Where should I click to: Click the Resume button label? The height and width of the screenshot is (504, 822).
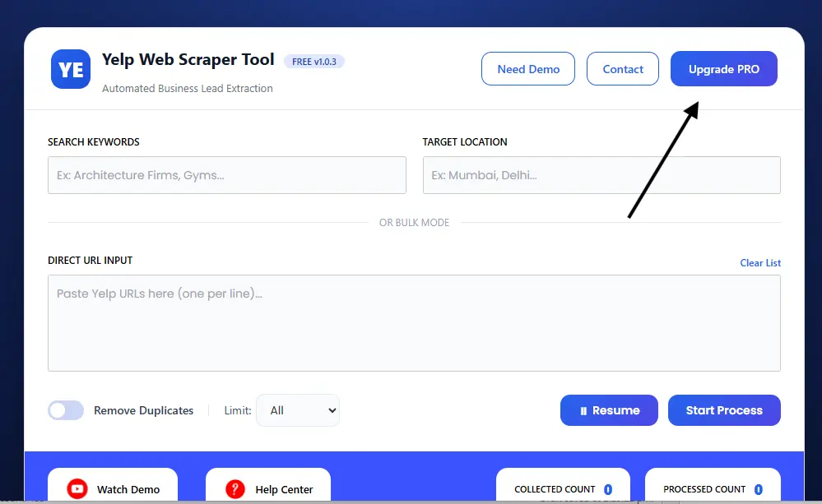point(616,410)
